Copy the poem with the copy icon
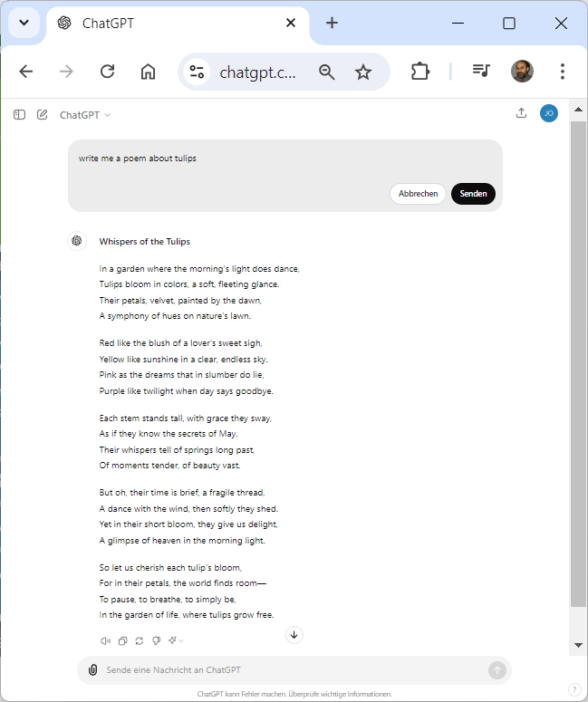This screenshot has width=588, height=702. pos(122,641)
